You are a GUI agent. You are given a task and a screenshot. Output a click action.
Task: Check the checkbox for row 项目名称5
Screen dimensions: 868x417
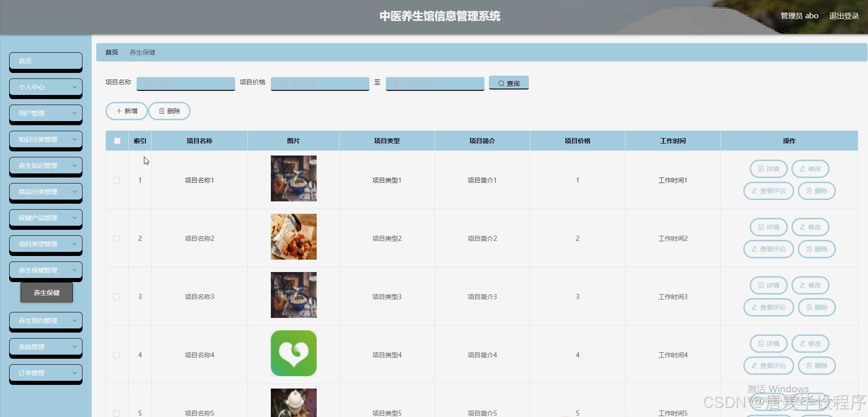click(x=116, y=413)
